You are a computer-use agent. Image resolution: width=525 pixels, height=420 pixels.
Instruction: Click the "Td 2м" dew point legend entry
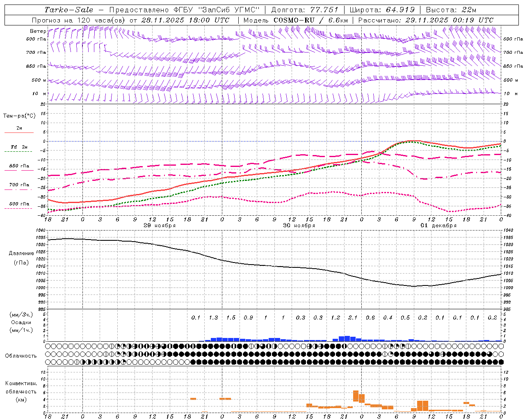(x=19, y=147)
